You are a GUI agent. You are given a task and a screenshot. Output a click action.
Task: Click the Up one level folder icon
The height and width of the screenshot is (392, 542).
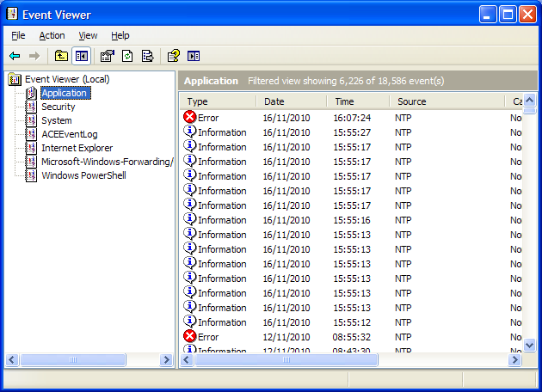tap(61, 56)
